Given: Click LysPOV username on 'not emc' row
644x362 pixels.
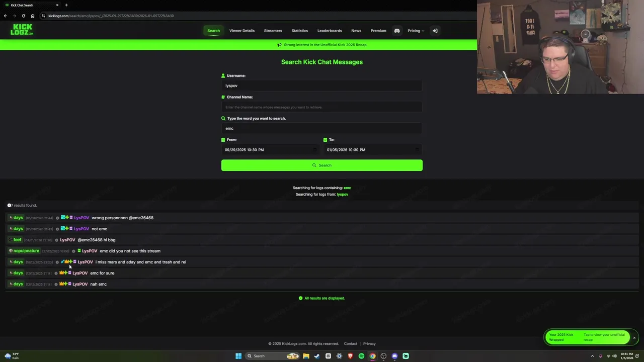Looking at the screenshot, I should [82, 229].
